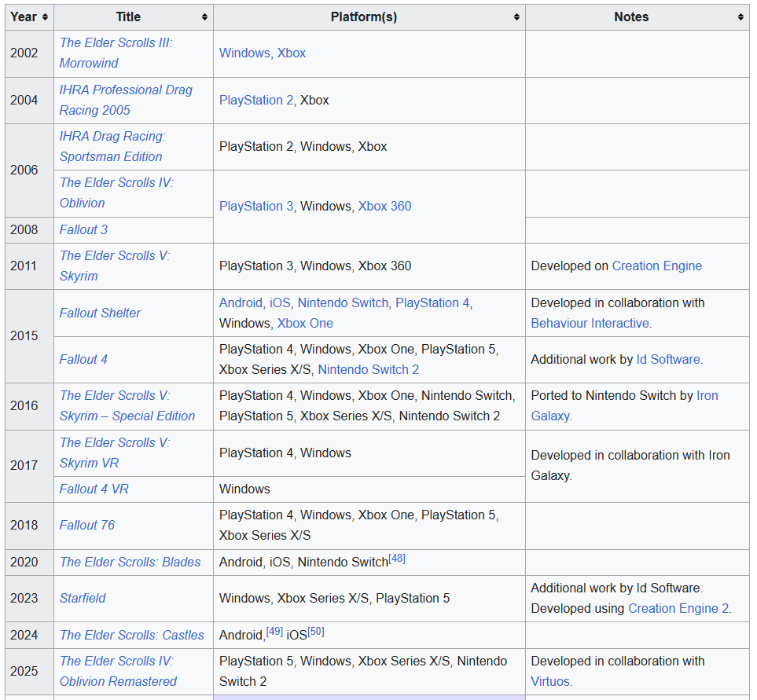Viewport: 757px width, 700px height.
Task: Follow Nintendo Switch link in Fallout Shelter row
Action: pyautogui.click(x=343, y=302)
